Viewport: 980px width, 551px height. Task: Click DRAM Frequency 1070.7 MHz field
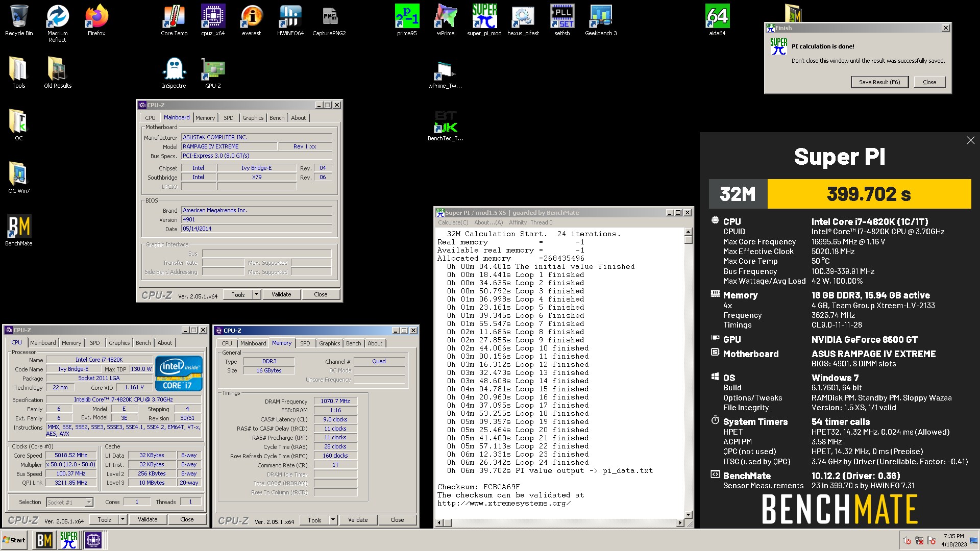click(x=335, y=402)
